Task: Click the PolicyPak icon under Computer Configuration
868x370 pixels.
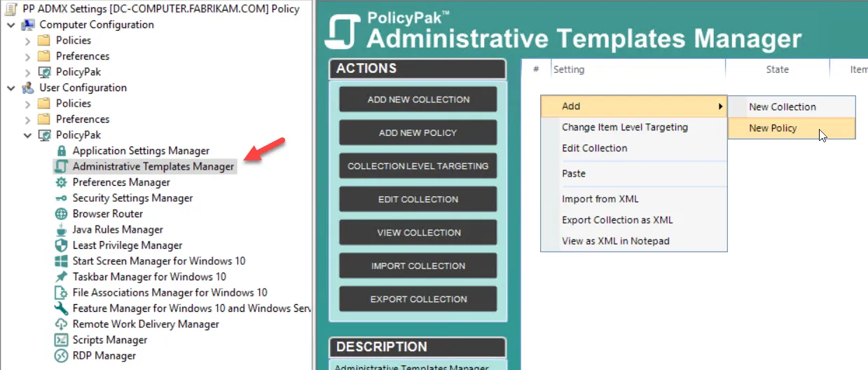Action: pyautogui.click(x=44, y=72)
